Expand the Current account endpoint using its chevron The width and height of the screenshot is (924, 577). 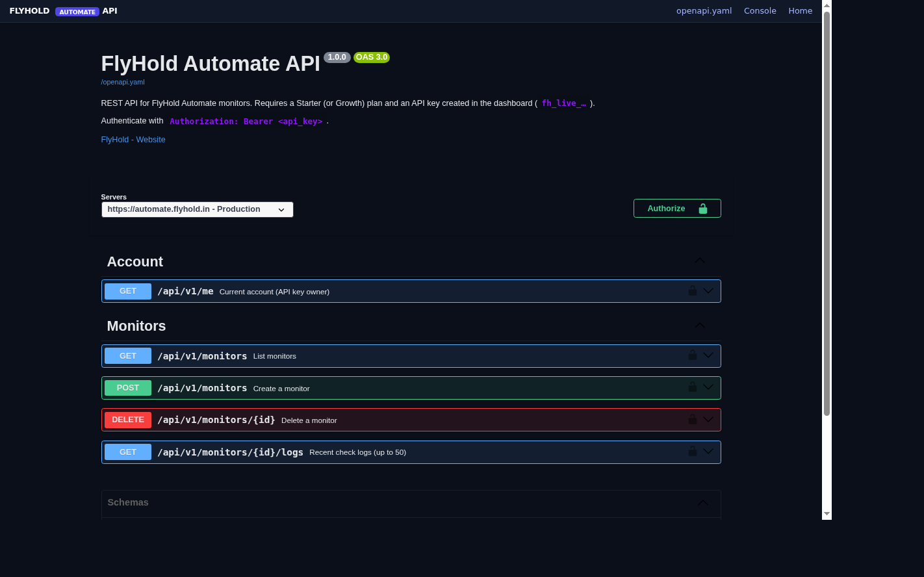point(708,291)
